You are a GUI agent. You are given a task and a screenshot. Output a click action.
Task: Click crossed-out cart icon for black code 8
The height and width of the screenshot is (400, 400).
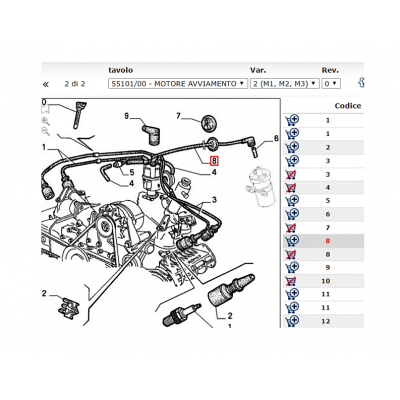pyautogui.click(x=291, y=254)
